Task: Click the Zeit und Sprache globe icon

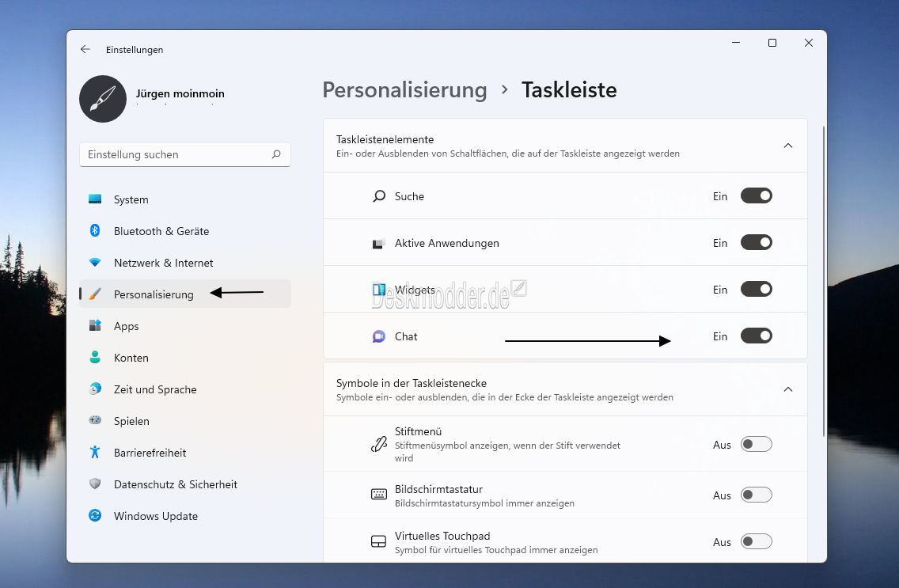Action: (x=95, y=389)
